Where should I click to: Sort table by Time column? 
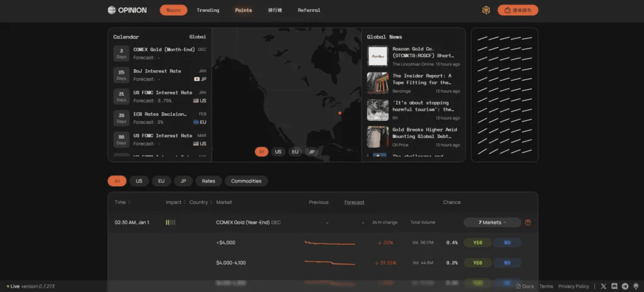click(x=123, y=203)
